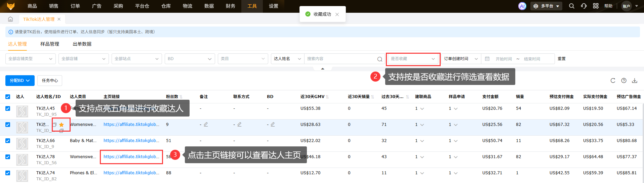Copy the influencer ID in the US$28.63 row

point(62,131)
